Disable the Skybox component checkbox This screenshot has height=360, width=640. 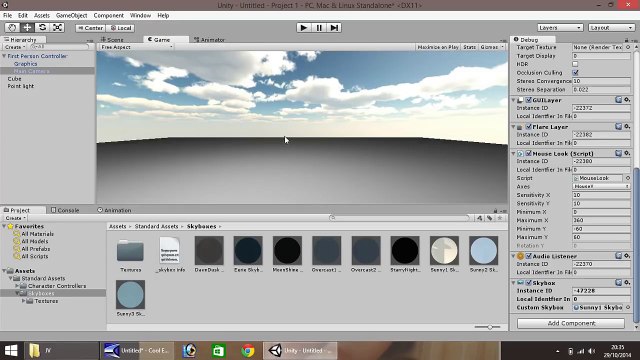(x=528, y=283)
